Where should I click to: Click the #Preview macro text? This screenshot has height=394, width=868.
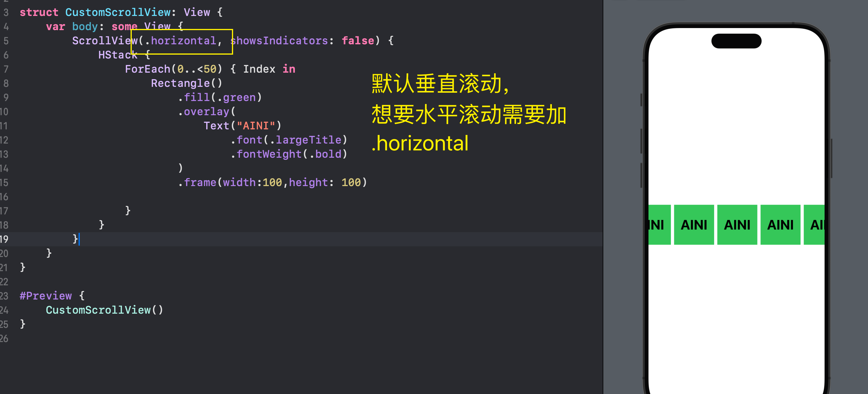[46, 296]
